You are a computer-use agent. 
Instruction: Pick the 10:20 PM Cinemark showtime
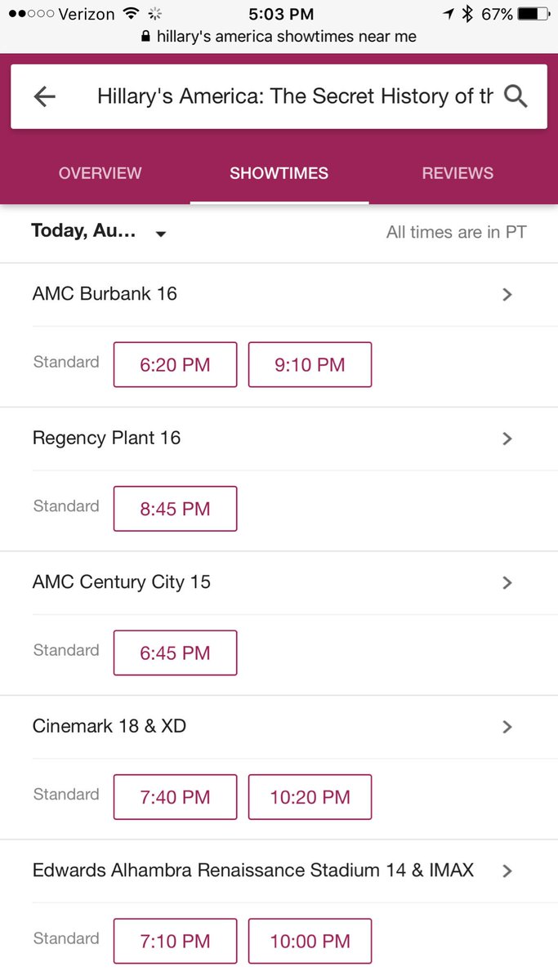pyautogui.click(x=310, y=797)
